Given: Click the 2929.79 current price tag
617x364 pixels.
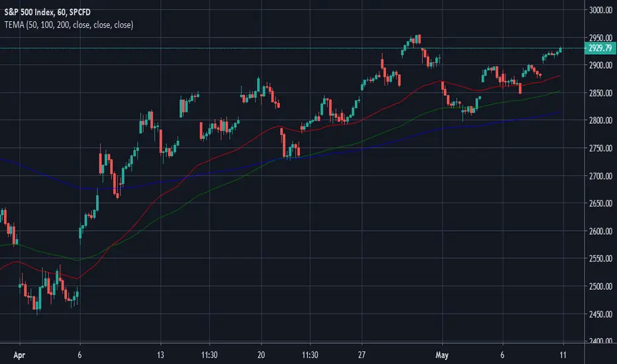Looking at the screenshot, I should pyautogui.click(x=600, y=48).
